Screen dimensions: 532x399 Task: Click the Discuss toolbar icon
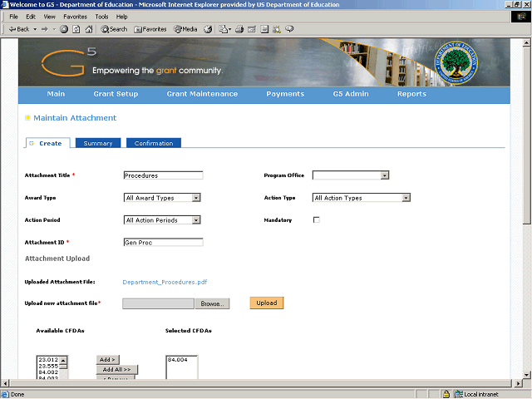coord(264,29)
